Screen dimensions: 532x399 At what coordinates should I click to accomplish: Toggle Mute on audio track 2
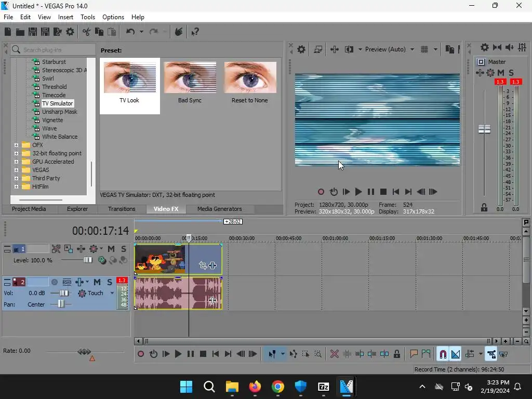(x=97, y=282)
